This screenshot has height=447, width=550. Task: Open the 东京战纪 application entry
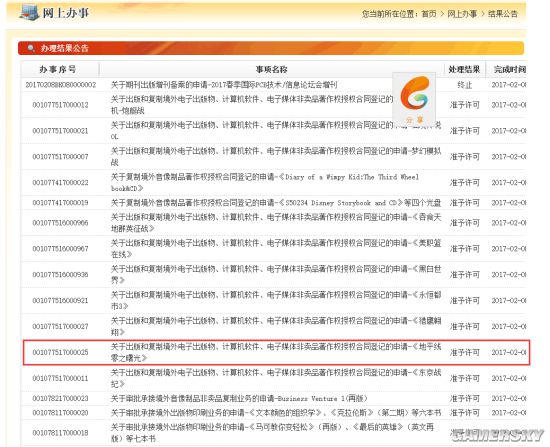click(x=276, y=378)
